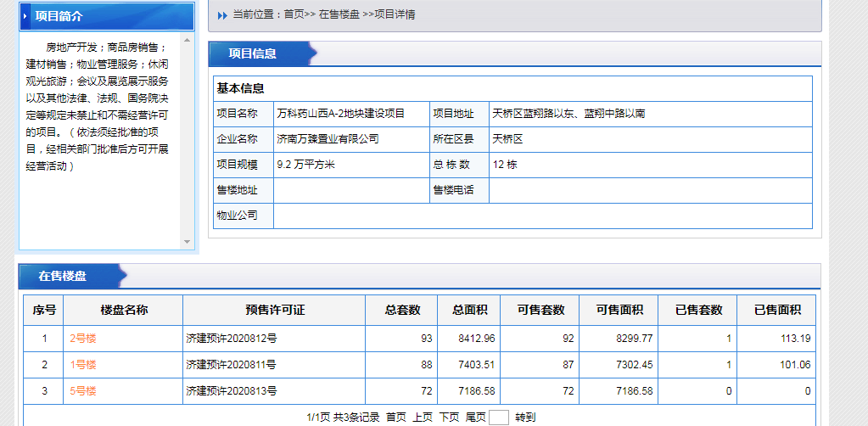The height and width of the screenshot is (426, 868).
Task: Click the 预售许可证 column header
Action: (x=275, y=311)
